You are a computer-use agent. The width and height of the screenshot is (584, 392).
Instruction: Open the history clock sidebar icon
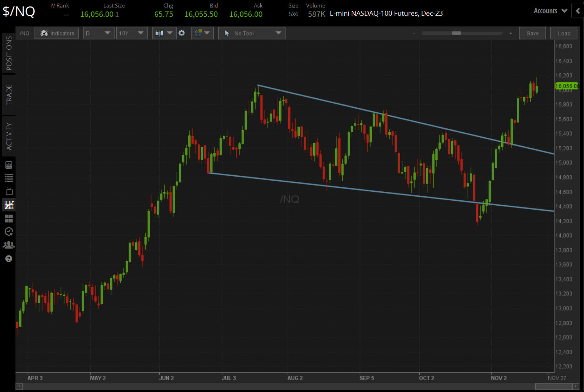pyautogui.click(x=9, y=232)
